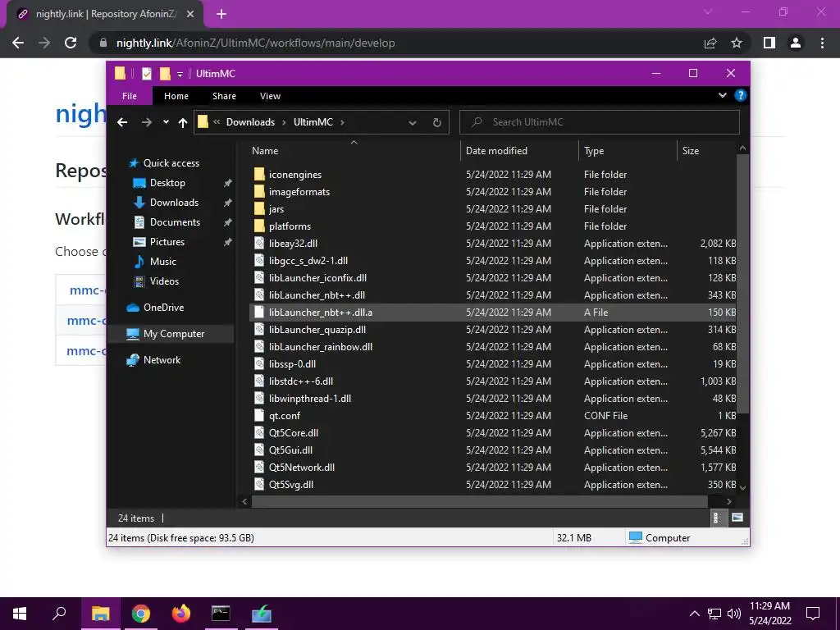This screenshot has width=840, height=630.
Task: Open the View ribbon tab
Action: (270, 96)
